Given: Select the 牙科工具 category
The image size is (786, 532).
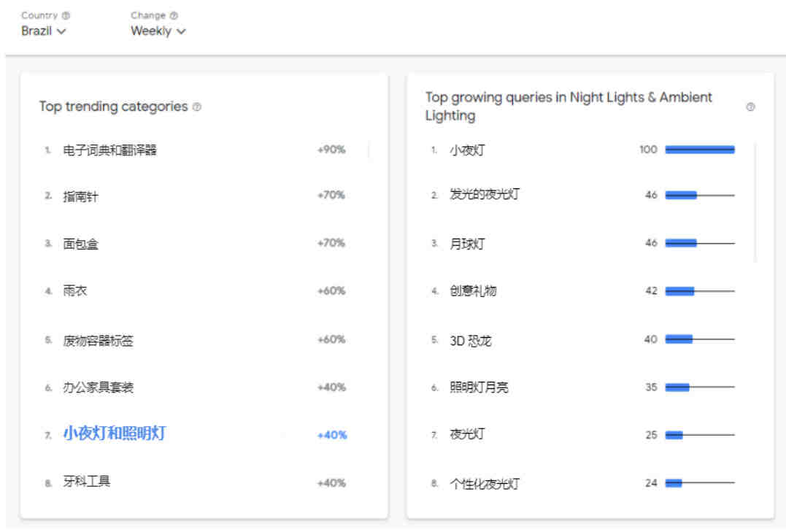Looking at the screenshot, I should click(196, 482).
